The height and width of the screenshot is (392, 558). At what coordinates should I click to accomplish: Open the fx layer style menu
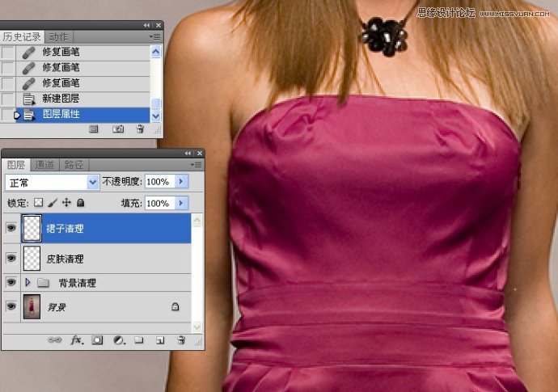click(77, 340)
